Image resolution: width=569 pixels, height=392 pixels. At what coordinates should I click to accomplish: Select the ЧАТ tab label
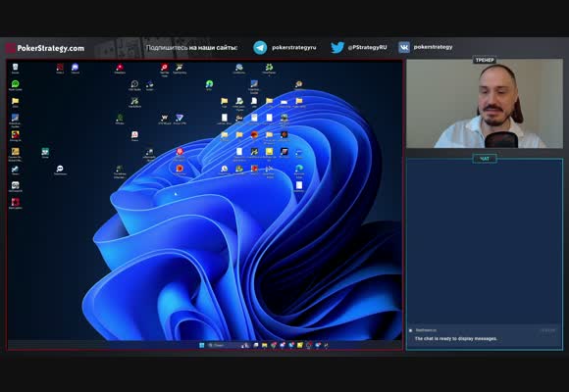(x=485, y=159)
